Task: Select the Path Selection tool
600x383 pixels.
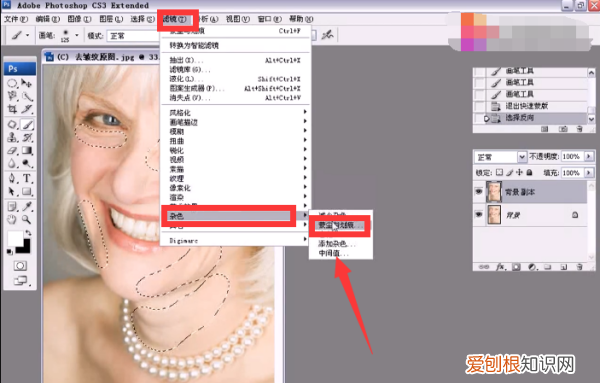Action: [x=12, y=191]
